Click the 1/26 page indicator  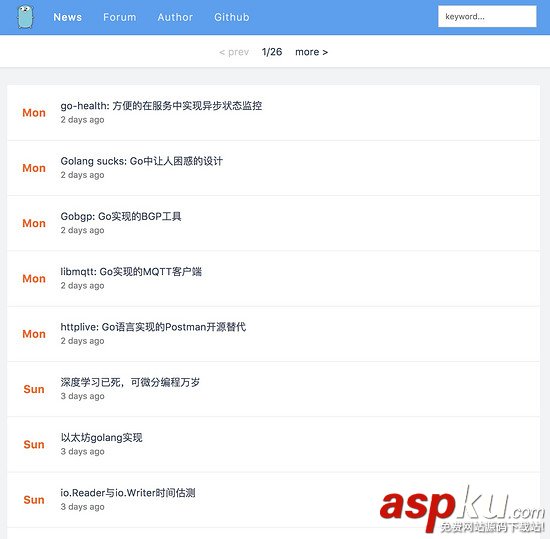272,52
